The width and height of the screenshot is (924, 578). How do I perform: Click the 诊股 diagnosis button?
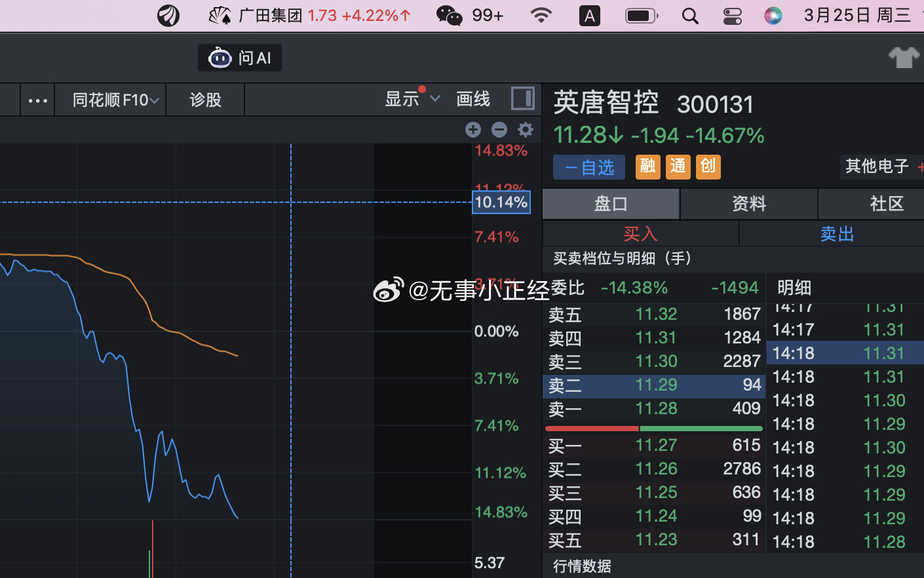pos(204,99)
